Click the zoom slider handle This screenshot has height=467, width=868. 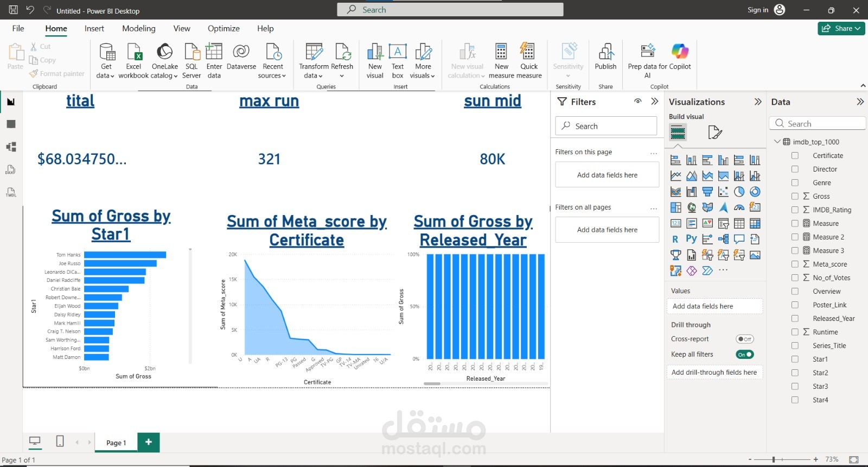click(x=774, y=459)
